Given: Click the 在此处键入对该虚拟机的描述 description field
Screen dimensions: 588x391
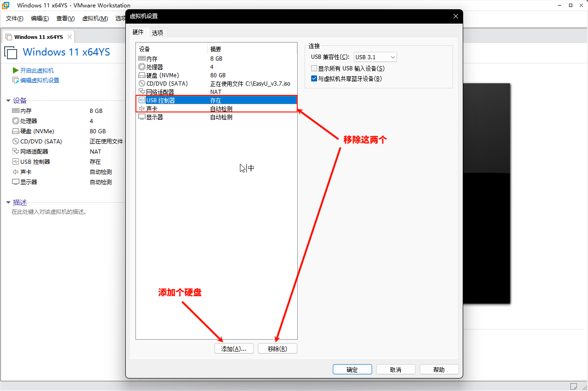Looking at the screenshot, I should 49,212.
